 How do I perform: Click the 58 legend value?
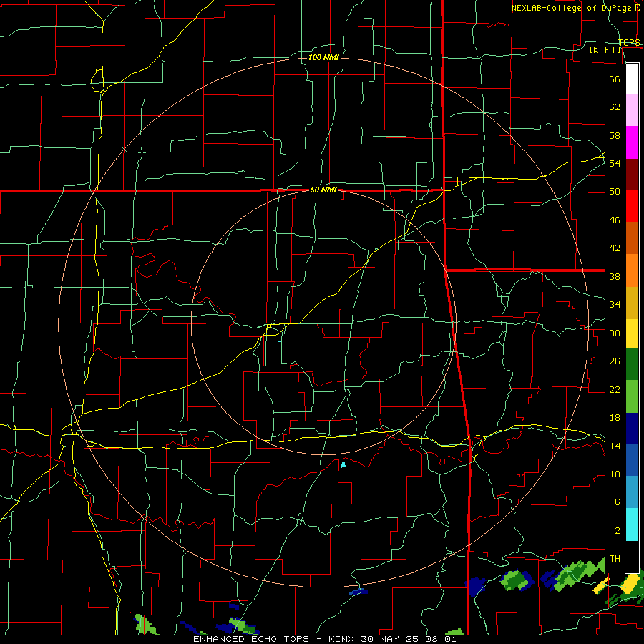[x=615, y=135]
